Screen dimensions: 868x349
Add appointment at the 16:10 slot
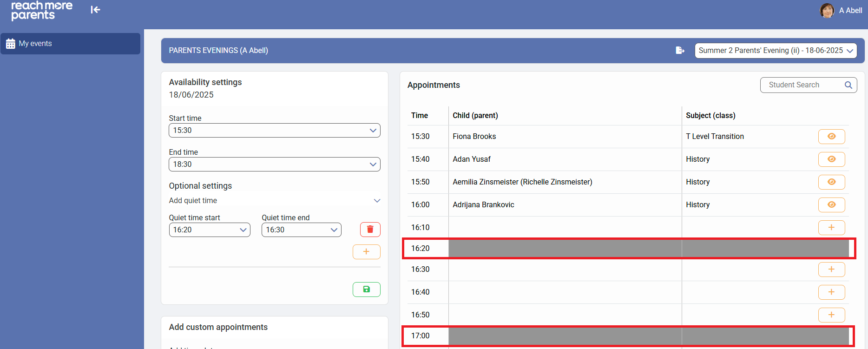(831, 228)
